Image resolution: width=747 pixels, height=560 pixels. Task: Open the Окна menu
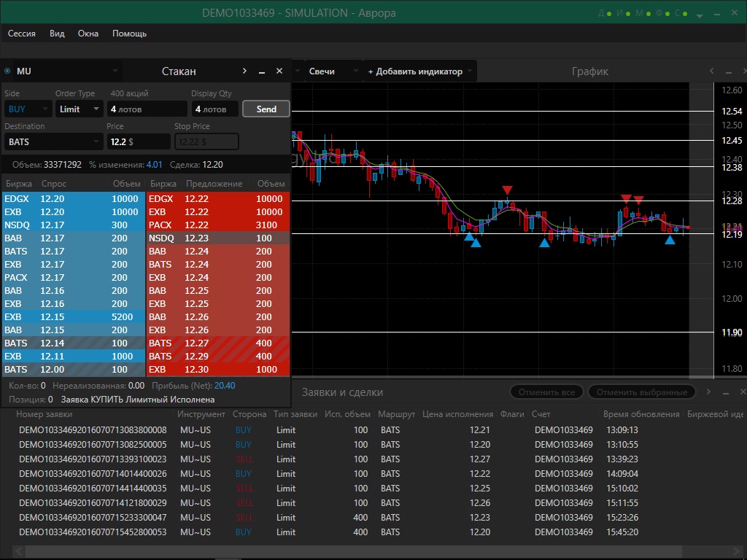coord(88,34)
